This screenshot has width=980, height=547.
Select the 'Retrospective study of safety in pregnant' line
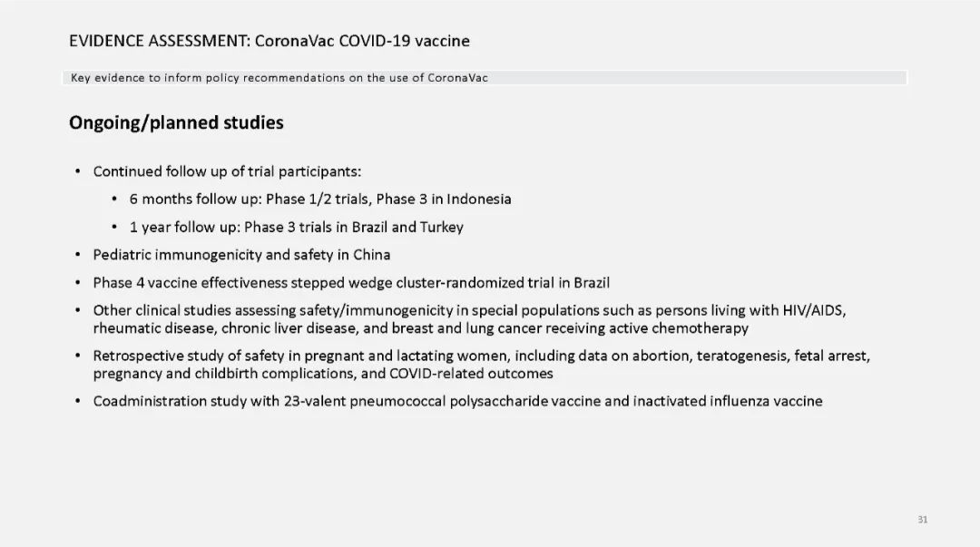click(x=481, y=356)
